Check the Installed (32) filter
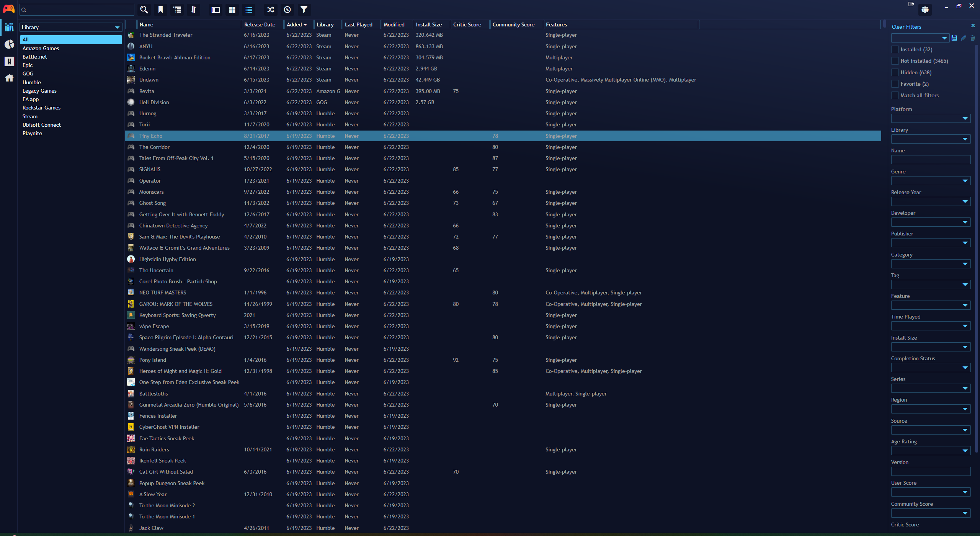Image resolution: width=980 pixels, height=536 pixels. click(x=895, y=49)
